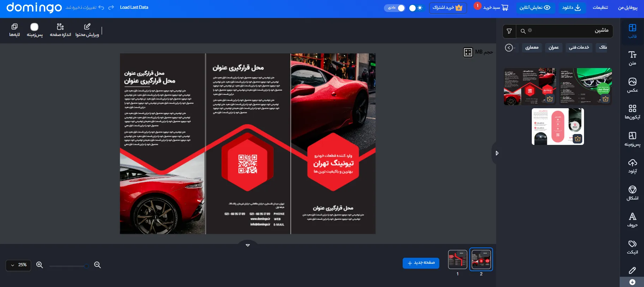Clear the search field with x icon
Image resolution: width=644 pixels, height=287 pixels.
[x=530, y=30]
